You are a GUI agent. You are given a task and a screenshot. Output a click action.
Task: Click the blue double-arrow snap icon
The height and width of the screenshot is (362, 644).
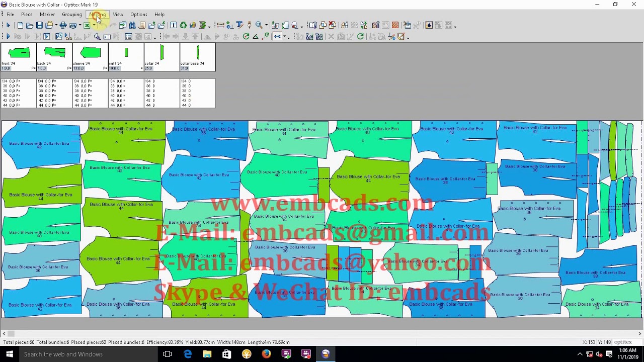tap(277, 36)
